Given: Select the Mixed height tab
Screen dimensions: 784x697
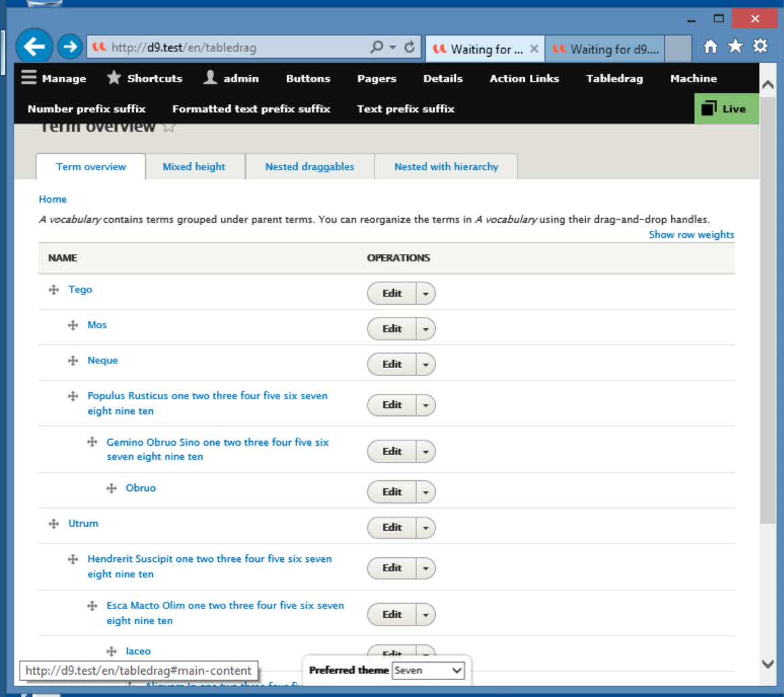Looking at the screenshot, I should (195, 167).
